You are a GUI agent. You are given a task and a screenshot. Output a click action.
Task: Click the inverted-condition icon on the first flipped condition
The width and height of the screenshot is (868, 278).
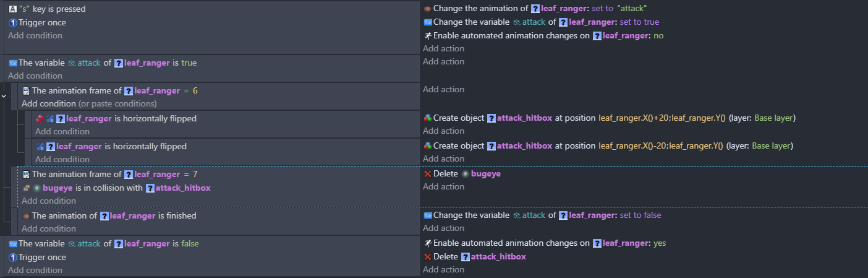tap(40, 118)
